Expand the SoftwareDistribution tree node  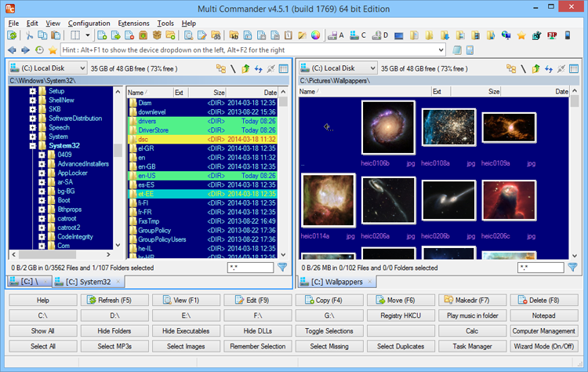pyautogui.click(x=32, y=119)
